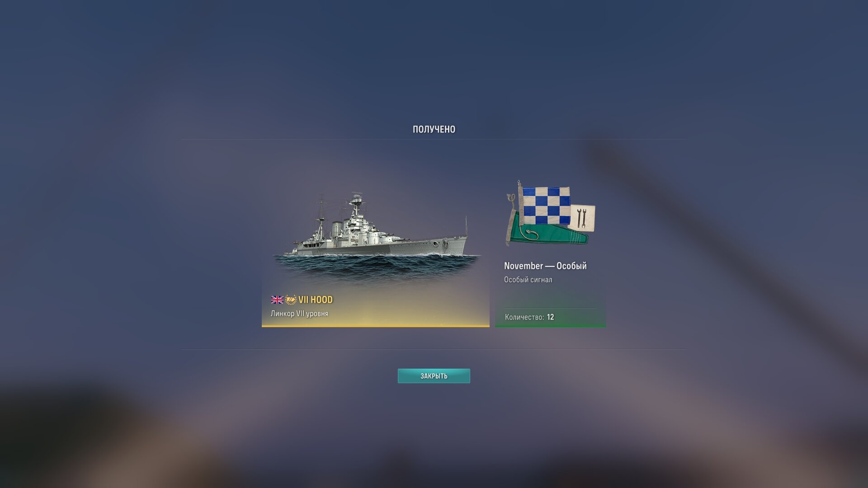Click the ПОЛУЧЕНО header title
The width and height of the screenshot is (868, 488).
click(434, 129)
